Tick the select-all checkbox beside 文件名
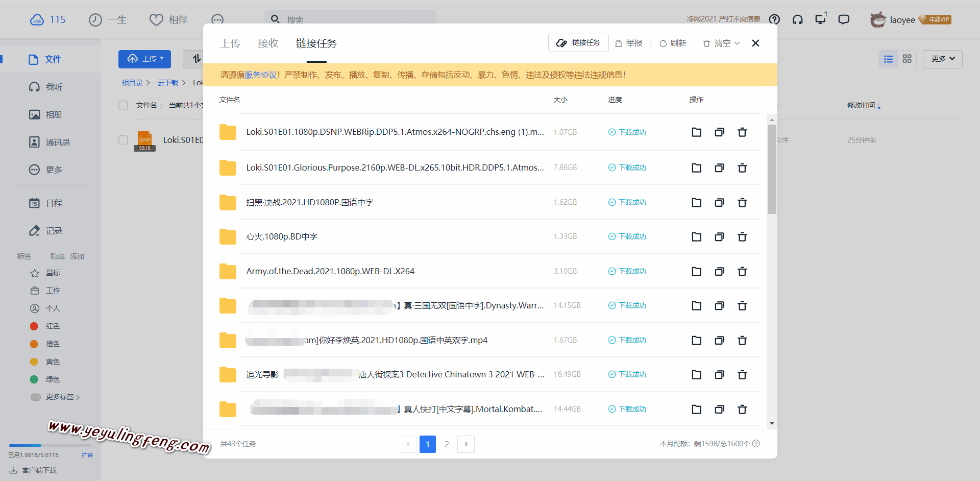 tap(123, 105)
